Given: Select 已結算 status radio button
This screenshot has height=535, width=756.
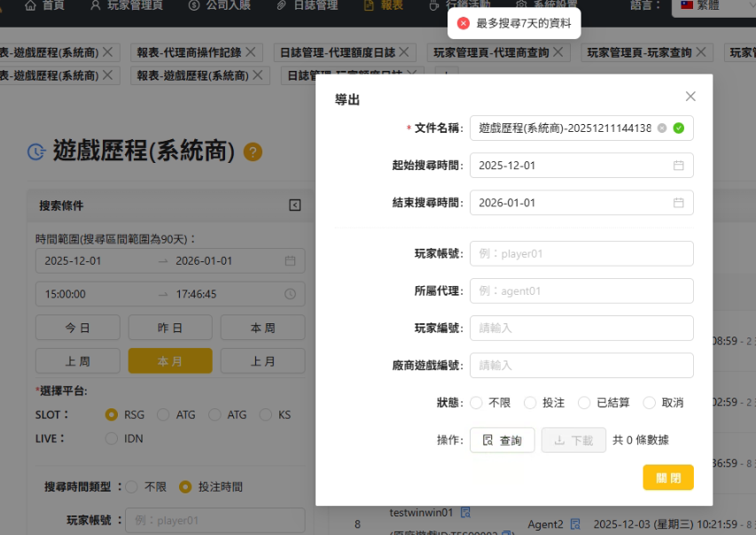Looking at the screenshot, I should (x=584, y=403).
